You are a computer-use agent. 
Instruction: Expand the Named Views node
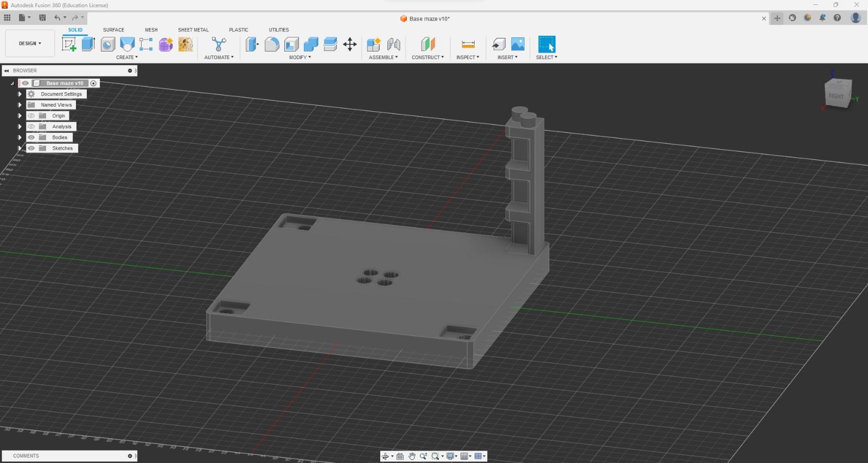click(20, 105)
